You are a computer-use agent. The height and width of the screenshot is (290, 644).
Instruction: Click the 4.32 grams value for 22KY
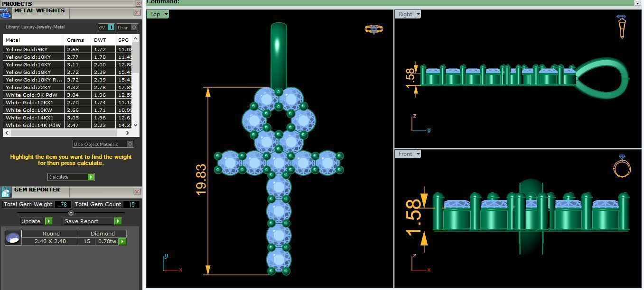[x=73, y=87]
